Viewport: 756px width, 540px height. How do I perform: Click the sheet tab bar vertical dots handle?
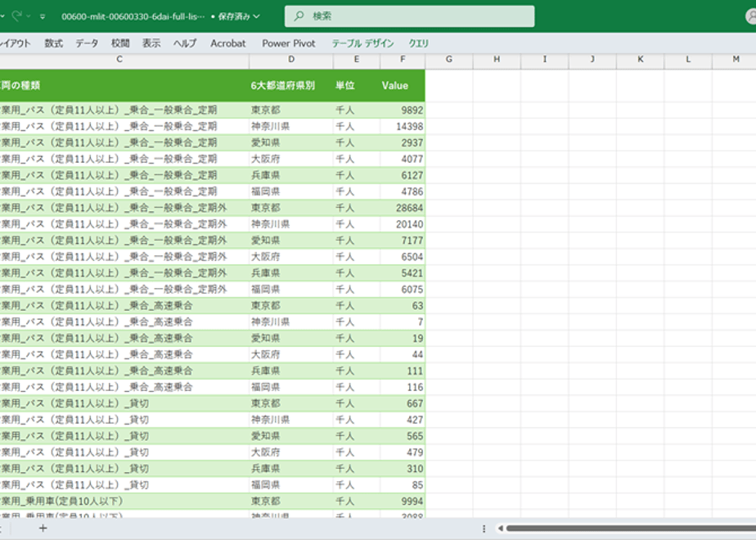tap(484, 529)
